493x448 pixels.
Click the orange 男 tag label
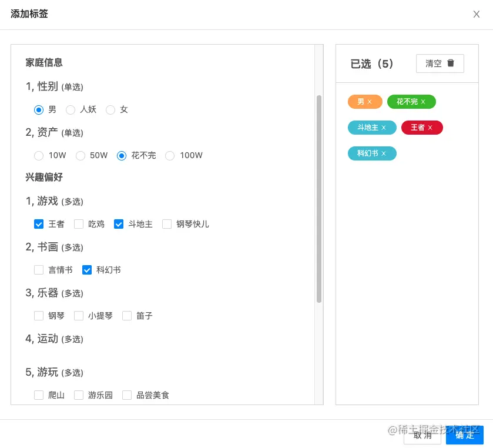point(361,102)
